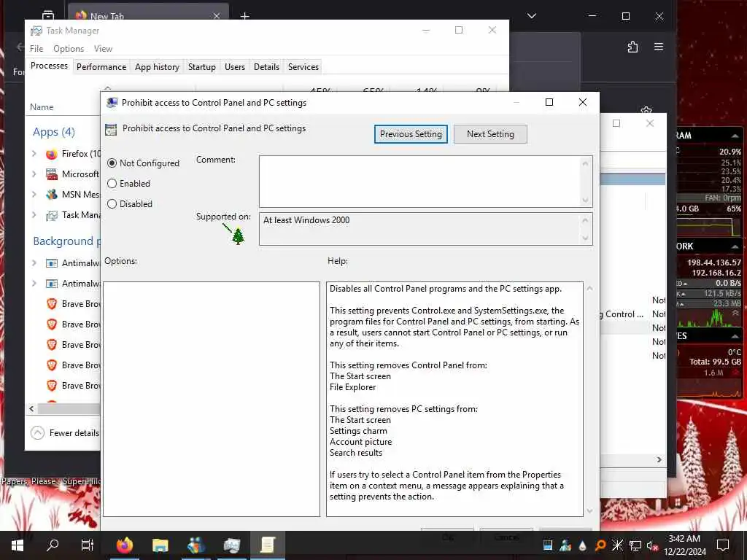Screen dimensions: 747x560
Task: Collapse the DRIVES section of system monitor
Action: coord(735,336)
